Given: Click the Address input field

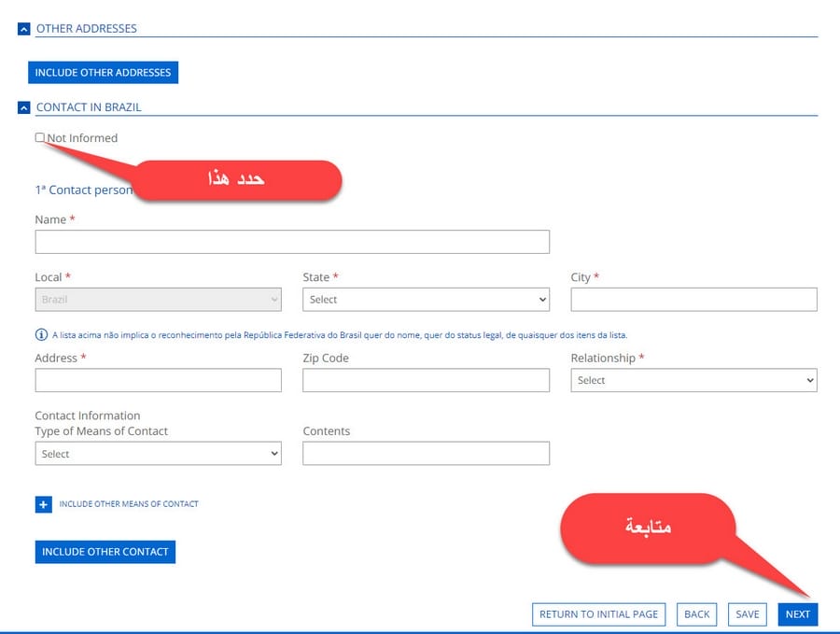Looking at the screenshot, I should (x=158, y=380).
